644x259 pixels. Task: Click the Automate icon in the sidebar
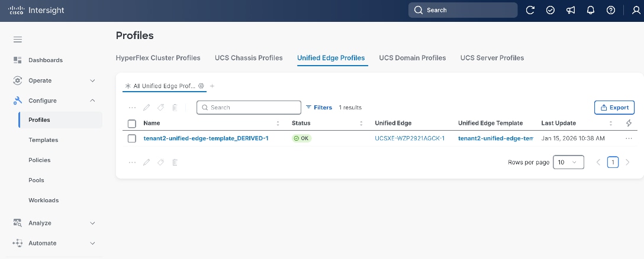[x=18, y=243]
